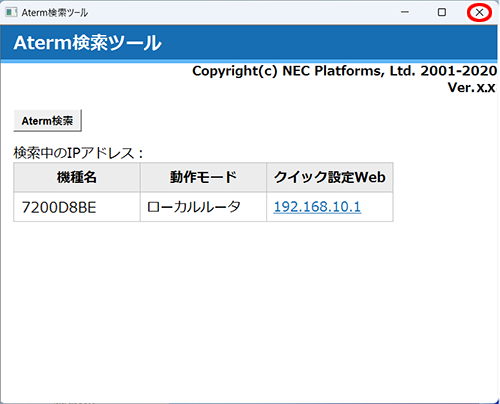Click the クイック設定Web column header
The height and width of the screenshot is (404, 500).
tap(330, 177)
